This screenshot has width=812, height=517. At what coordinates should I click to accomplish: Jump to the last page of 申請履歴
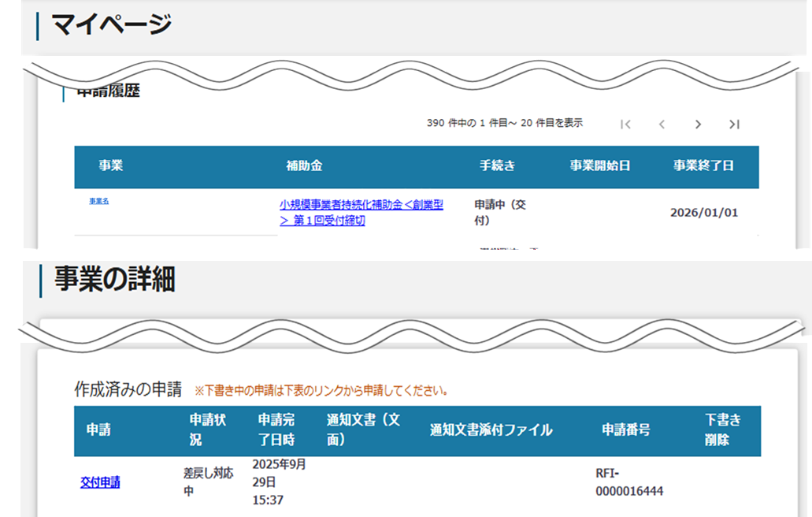tap(734, 124)
